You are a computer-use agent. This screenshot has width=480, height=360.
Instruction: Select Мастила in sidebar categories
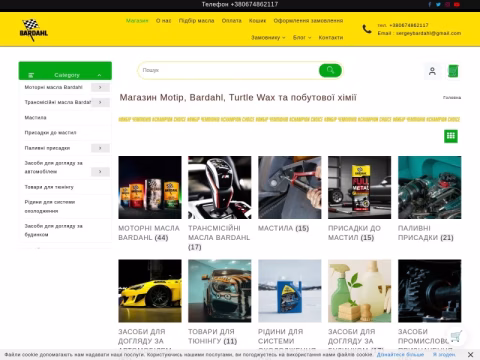35,118
